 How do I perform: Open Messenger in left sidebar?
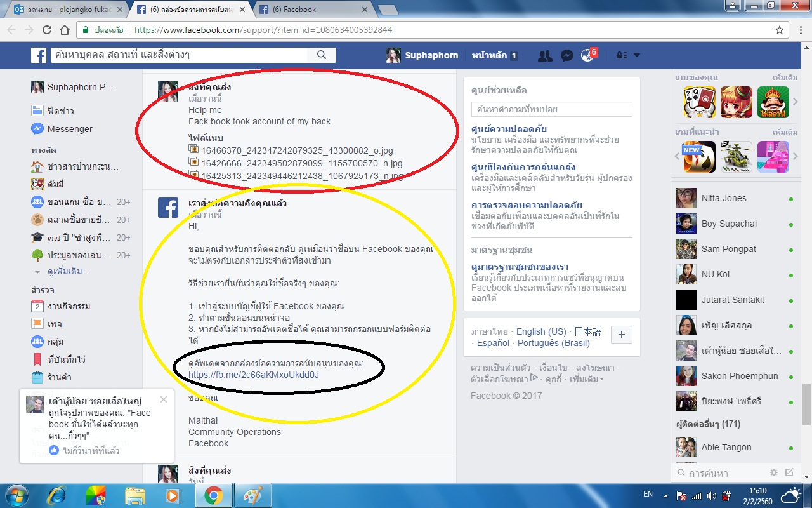(x=62, y=129)
